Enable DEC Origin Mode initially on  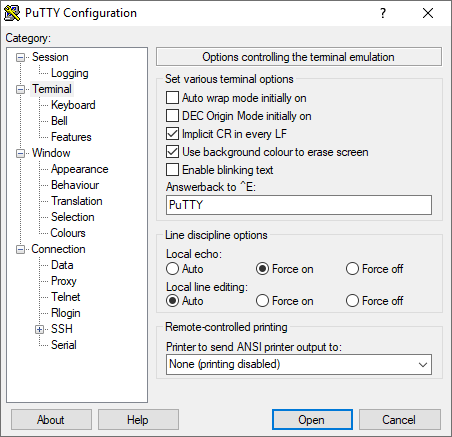click(172, 116)
